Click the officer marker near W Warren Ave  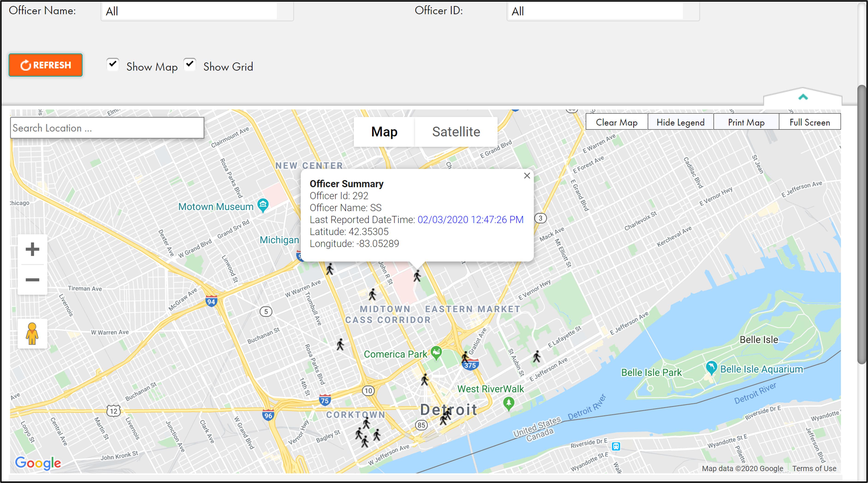(330, 269)
